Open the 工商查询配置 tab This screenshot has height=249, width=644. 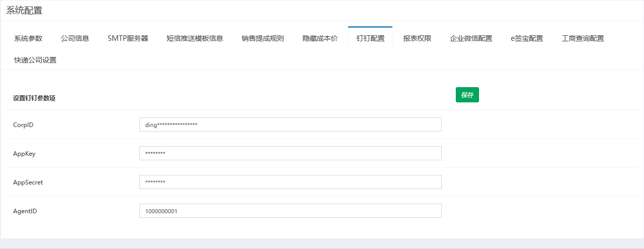point(583,38)
